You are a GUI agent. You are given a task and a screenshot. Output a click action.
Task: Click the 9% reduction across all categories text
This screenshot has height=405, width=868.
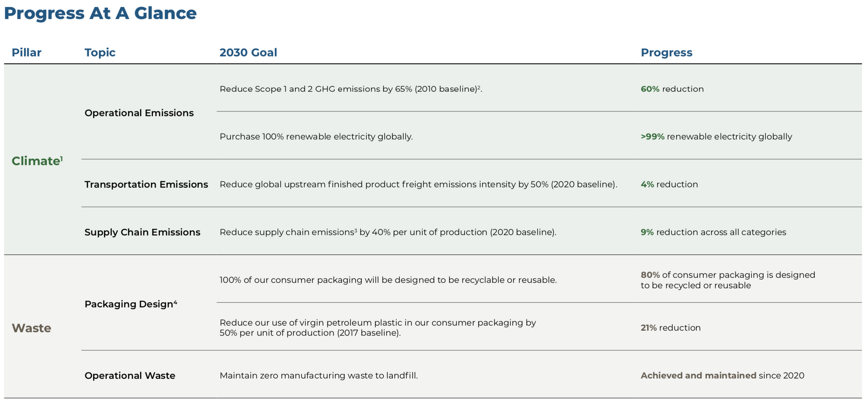coord(713,232)
